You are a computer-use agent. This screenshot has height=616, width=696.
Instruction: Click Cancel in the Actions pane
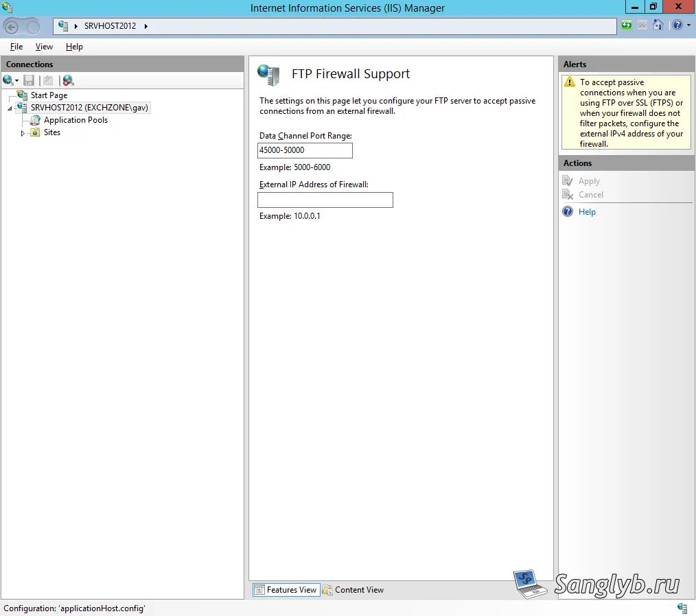(x=591, y=194)
